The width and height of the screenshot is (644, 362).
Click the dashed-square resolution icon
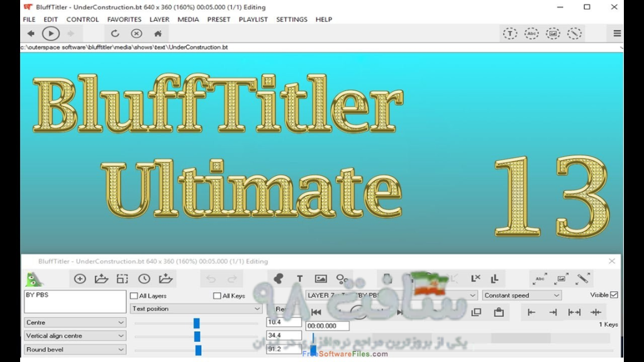coord(123,279)
